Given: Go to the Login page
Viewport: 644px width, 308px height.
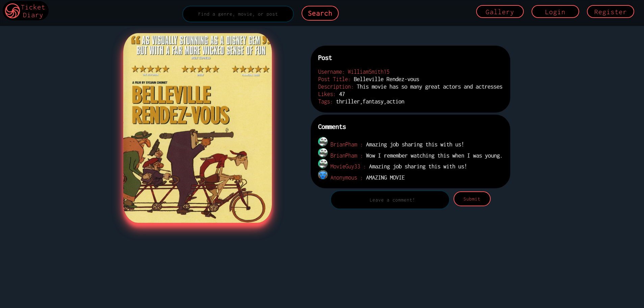Looking at the screenshot, I should pos(555,12).
